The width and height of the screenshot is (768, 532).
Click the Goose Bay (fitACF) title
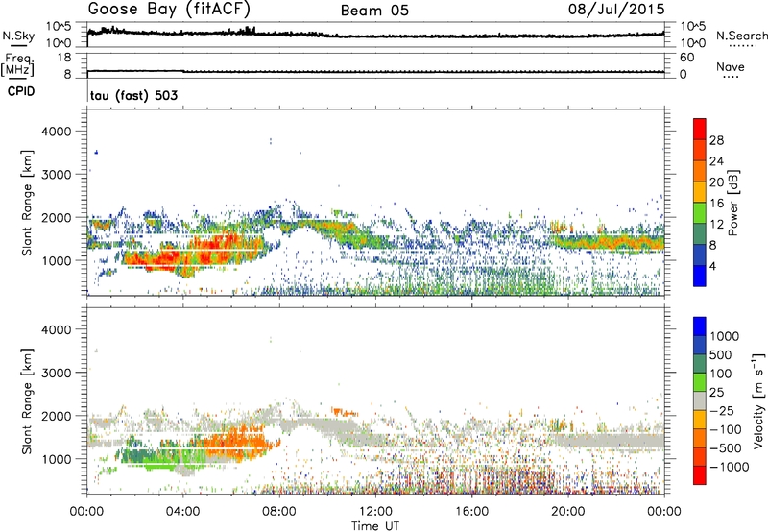click(169, 9)
